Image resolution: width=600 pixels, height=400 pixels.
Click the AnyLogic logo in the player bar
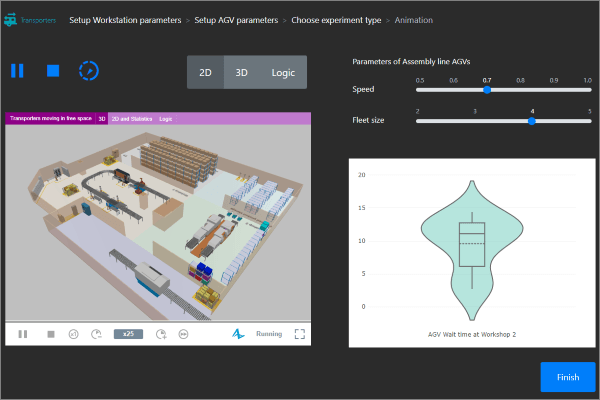239,334
